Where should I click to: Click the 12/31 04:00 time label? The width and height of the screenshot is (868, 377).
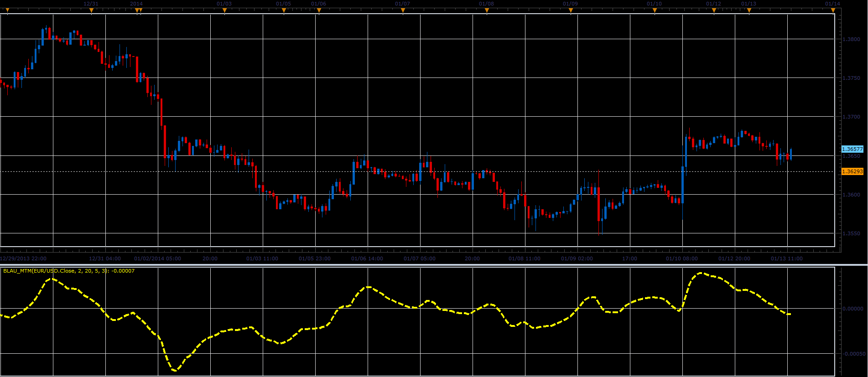(x=105, y=258)
